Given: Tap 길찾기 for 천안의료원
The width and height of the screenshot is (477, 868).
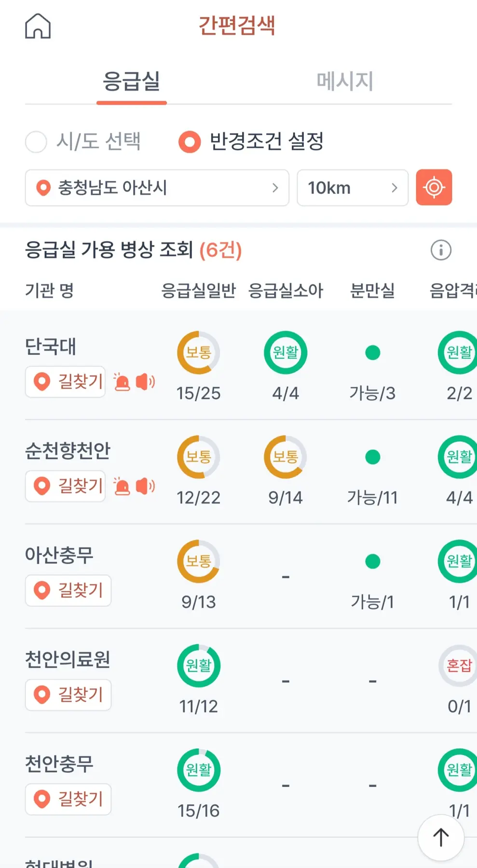Looking at the screenshot, I should 68,695.
